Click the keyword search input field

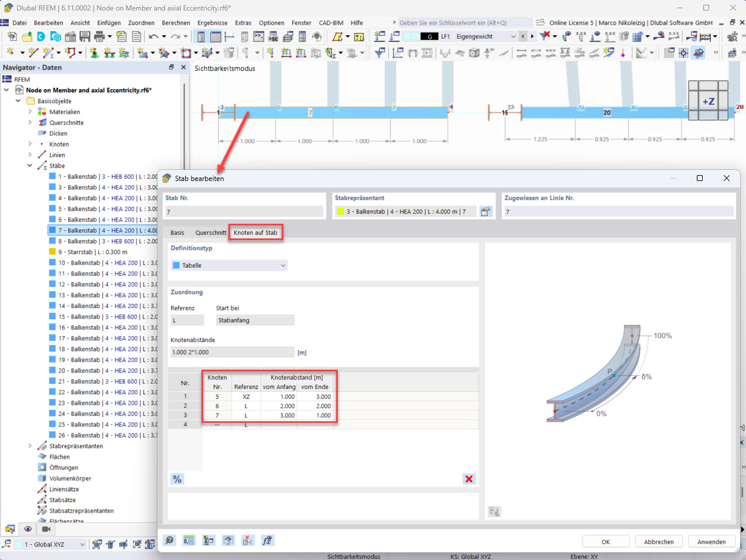[x=465, y=23]
